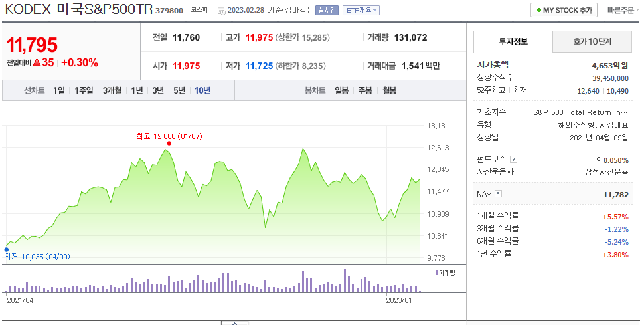Click the 3개월 수익률 -1.22% value
644x325 pixels.
[x=617, y=229]
